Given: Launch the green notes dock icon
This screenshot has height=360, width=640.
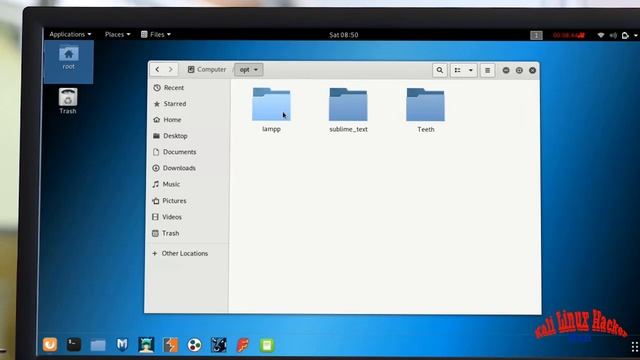Looking at the screenshot, I should tap(267, 345).
